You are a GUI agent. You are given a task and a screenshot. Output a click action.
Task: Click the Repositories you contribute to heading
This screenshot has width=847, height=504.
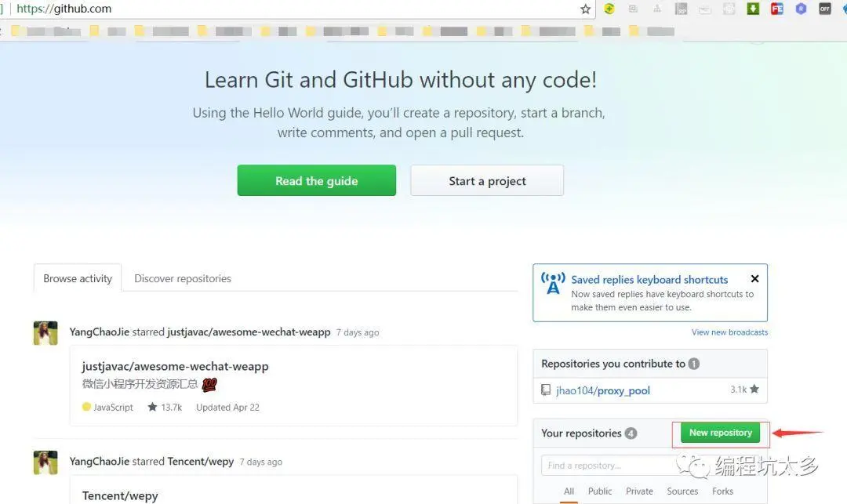point(613,364)
